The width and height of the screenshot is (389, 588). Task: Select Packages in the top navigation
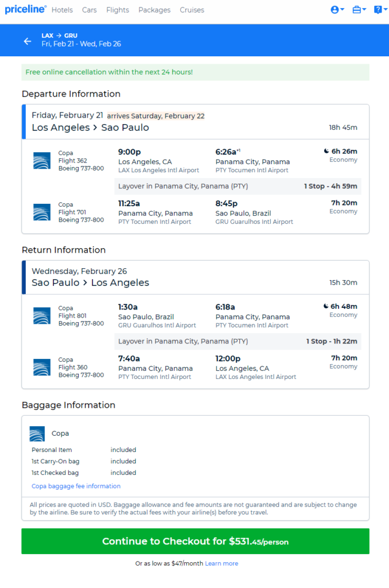pos(154,10)
